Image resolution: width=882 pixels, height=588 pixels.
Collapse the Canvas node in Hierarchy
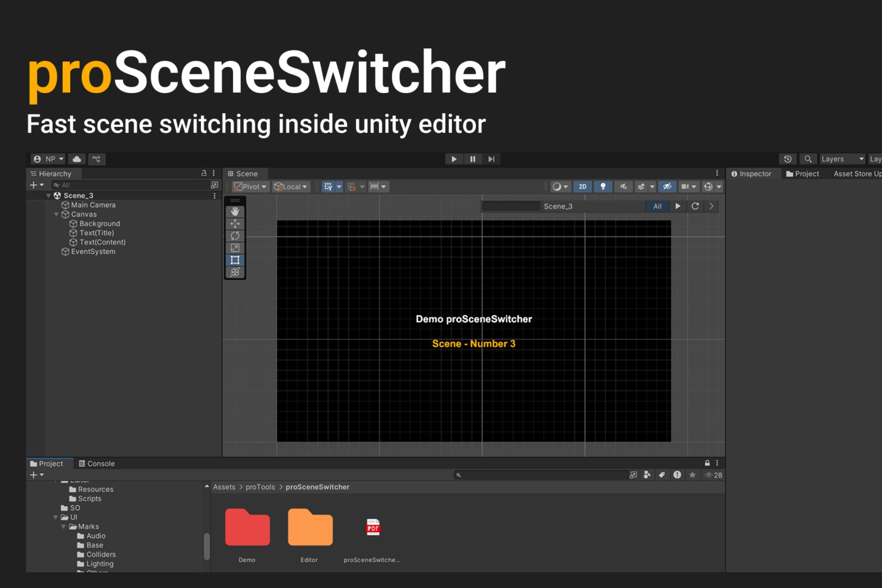(x=56, y=214)
